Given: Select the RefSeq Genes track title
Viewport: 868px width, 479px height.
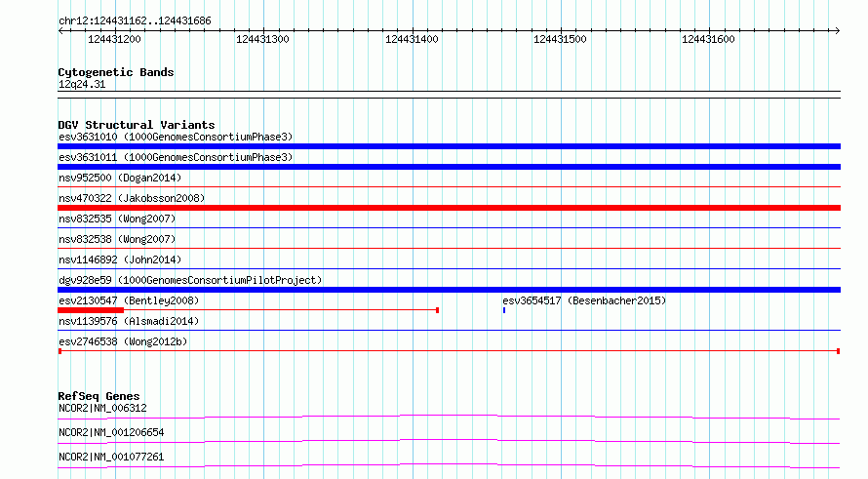Looking at the screenshot, I should pyautogui.click(x=99, y=396).
